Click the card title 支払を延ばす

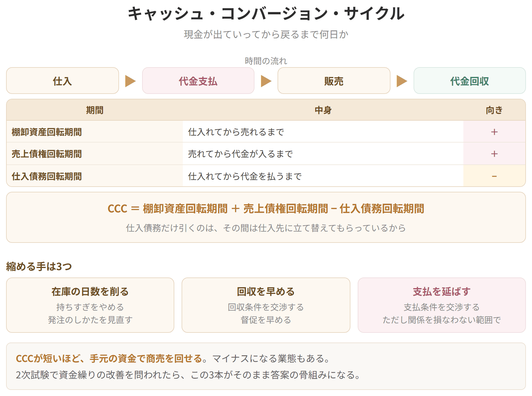pyautogui.click(x=442, y=291)
